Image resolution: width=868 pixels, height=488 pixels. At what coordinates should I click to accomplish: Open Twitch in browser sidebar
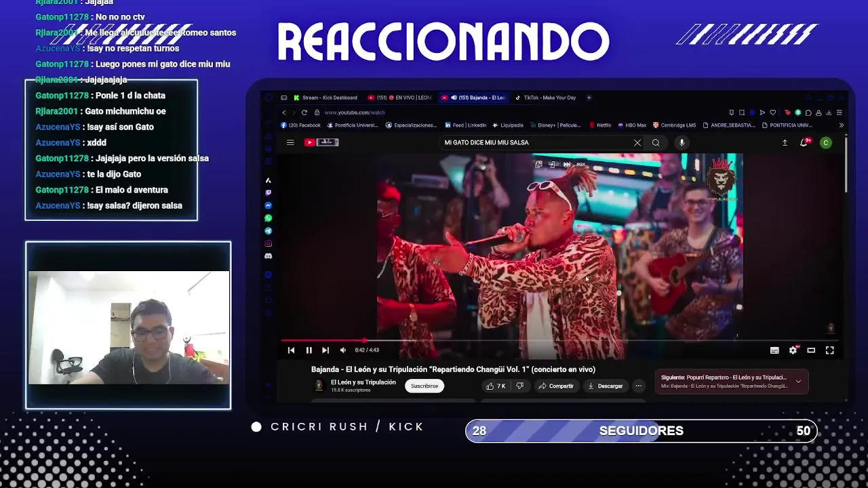coord(269,192)
